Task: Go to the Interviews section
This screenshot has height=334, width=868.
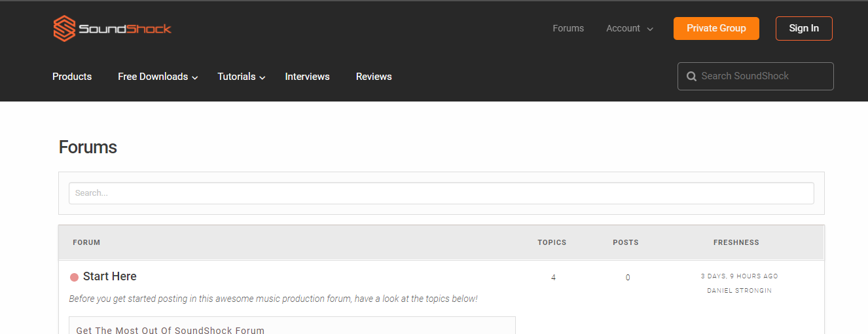Action: (307, 77)
